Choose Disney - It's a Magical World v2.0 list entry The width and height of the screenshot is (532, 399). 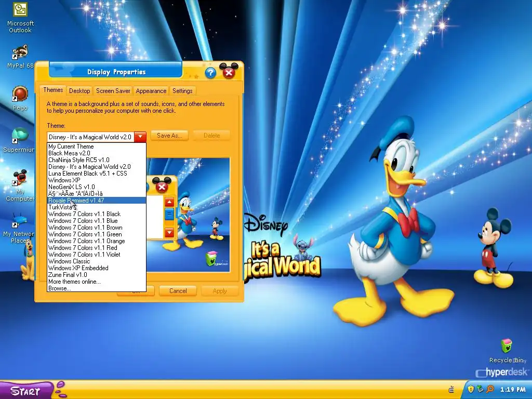[x=97, y=167]
